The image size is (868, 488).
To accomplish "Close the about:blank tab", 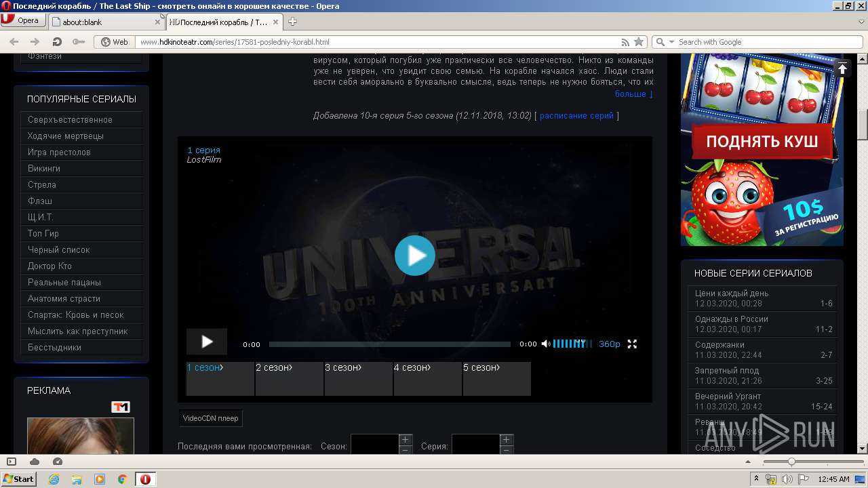I will (157, 22).
